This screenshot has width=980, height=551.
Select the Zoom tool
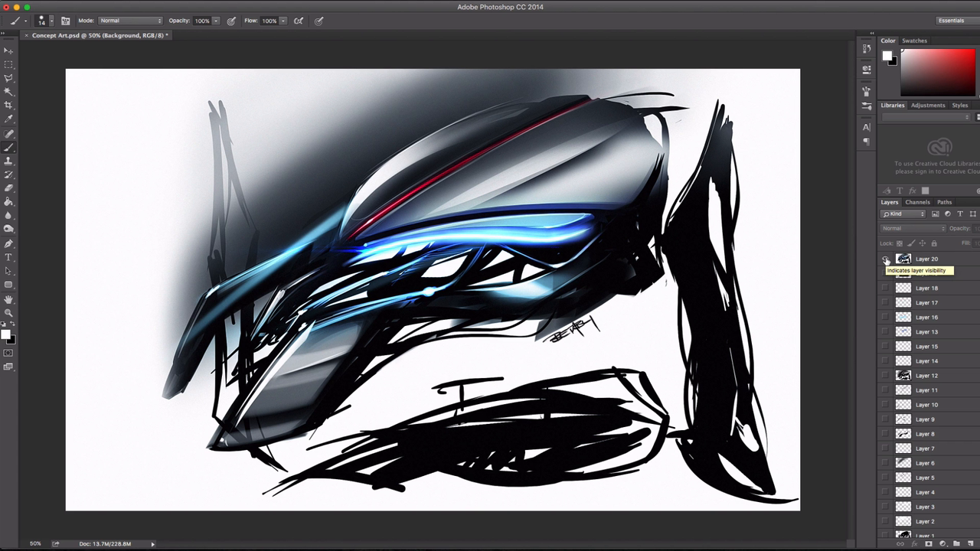8,313
